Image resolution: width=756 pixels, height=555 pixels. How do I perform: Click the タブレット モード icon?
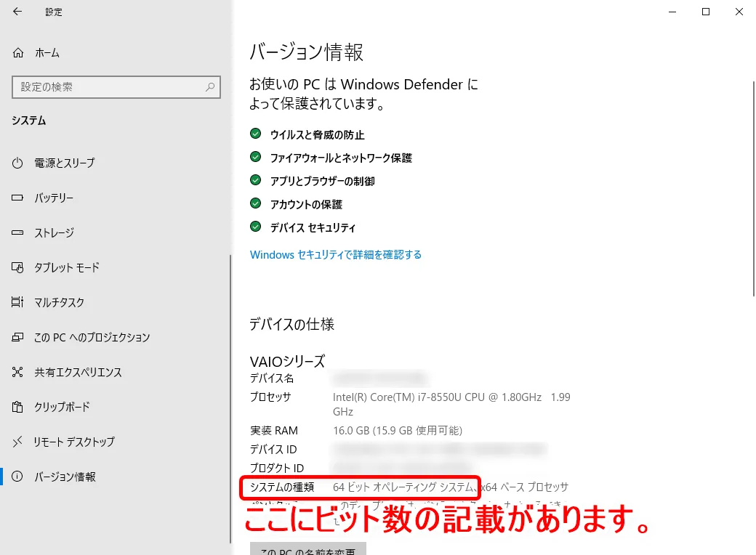pos(17,267)
